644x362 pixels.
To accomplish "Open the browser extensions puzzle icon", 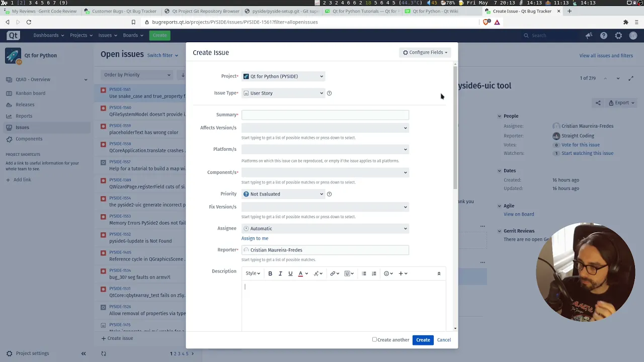I will [625, 22].
